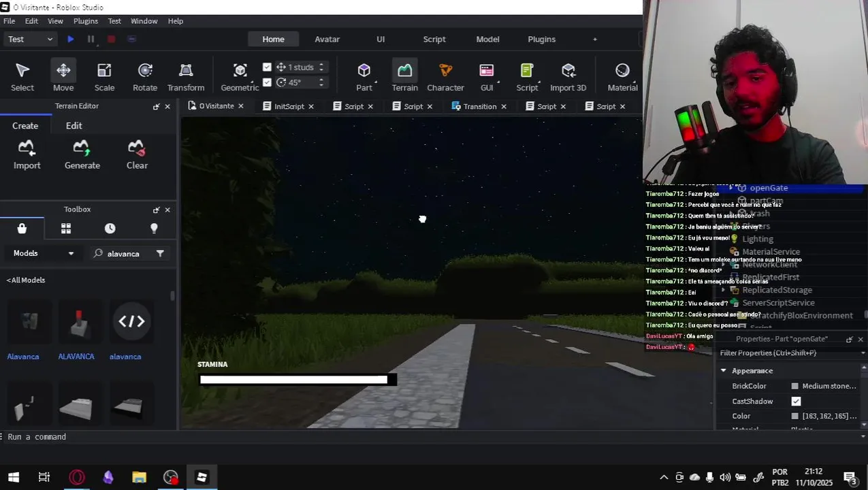Adjust the rotation angle stepper arrows
This screenshot has height=490, width=868.
pos(321,82)
